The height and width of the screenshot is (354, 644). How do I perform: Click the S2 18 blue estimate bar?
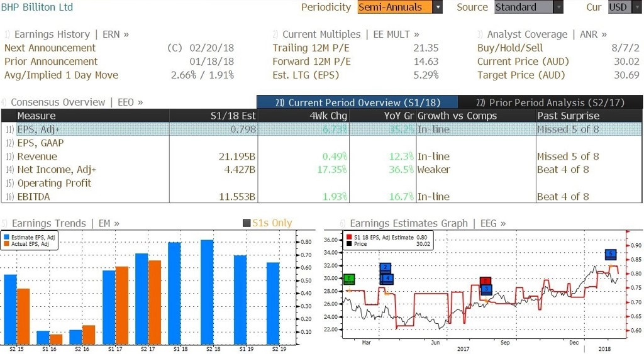pyautogui.click(x=208, y=292)
